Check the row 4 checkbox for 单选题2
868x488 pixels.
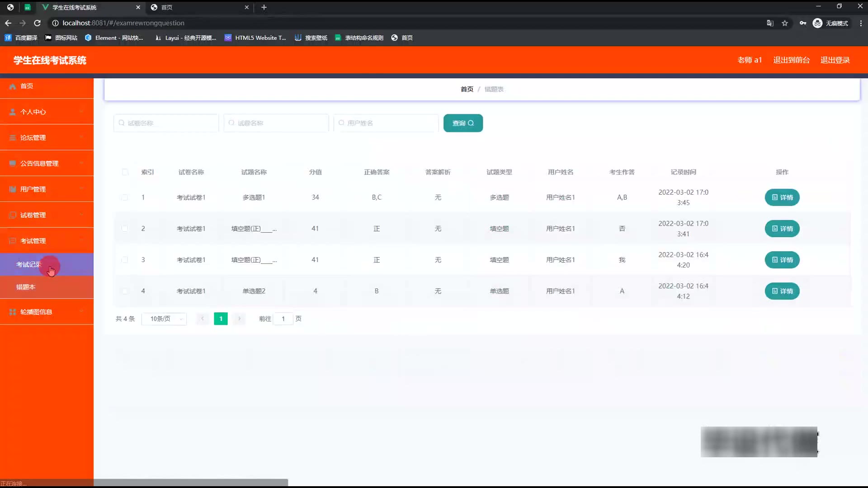point(125,291)
